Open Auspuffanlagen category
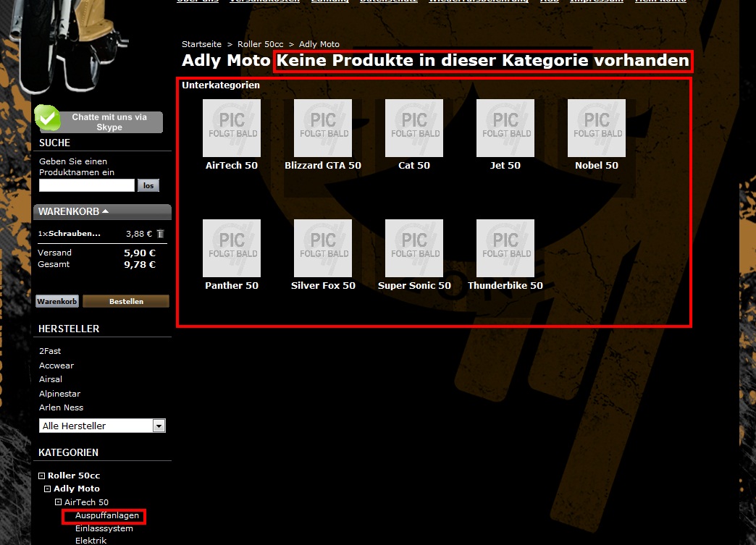This screenshot has height=545, width=756. (107, 515)
